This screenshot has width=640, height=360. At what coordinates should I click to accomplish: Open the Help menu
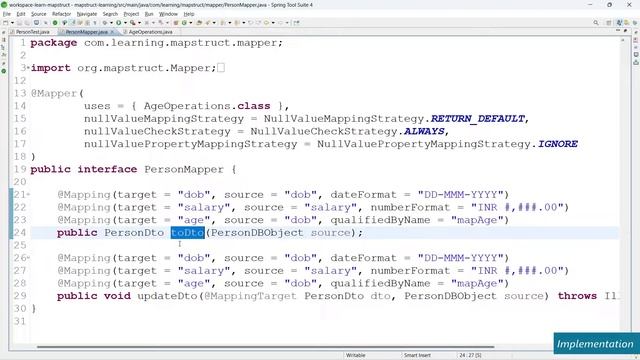tap(189, 14)
